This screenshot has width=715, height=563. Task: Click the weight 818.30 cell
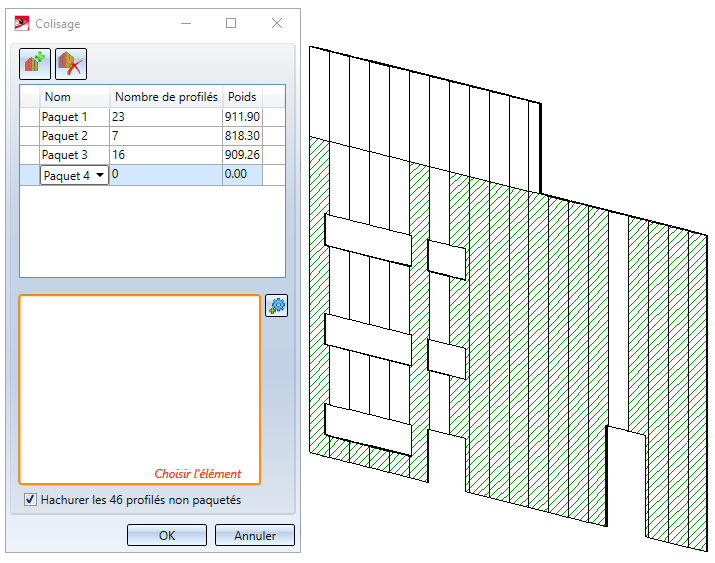coord(242,136)
